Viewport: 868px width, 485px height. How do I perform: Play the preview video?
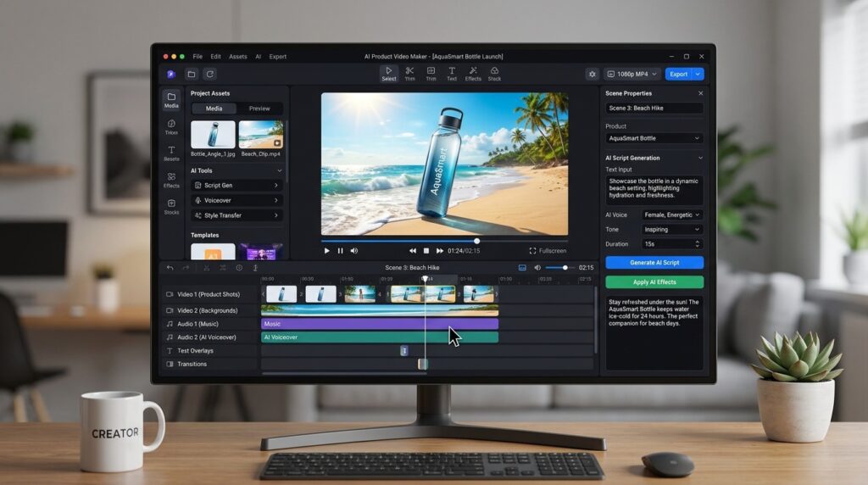[326, 251]
